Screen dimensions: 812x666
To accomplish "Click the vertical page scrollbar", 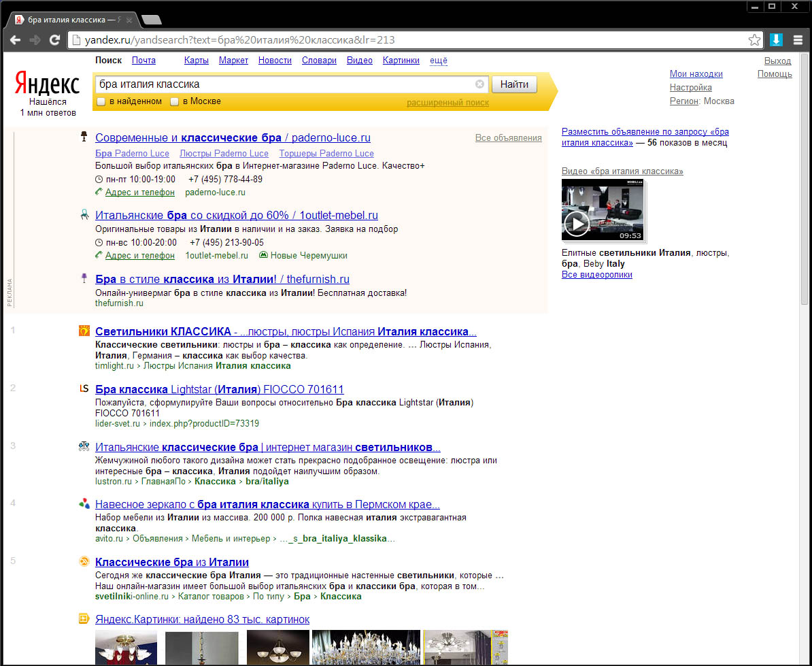I will (x=805, y=178).
